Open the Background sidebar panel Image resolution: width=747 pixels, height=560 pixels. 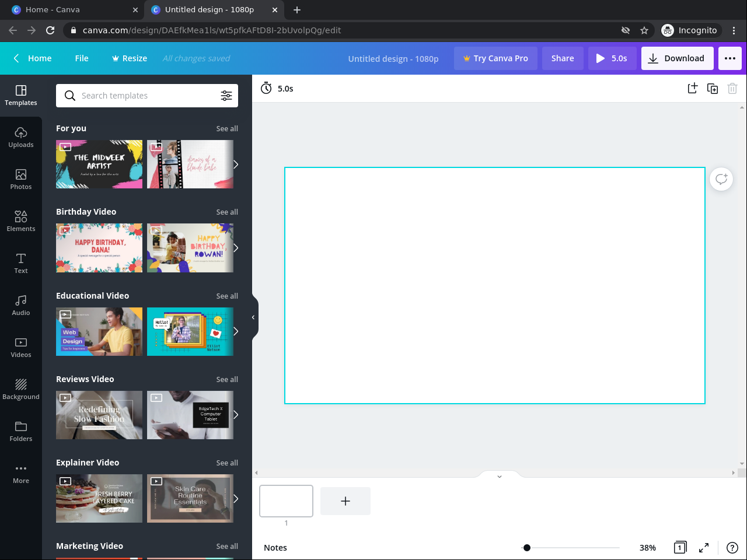(x=21, y=390)
